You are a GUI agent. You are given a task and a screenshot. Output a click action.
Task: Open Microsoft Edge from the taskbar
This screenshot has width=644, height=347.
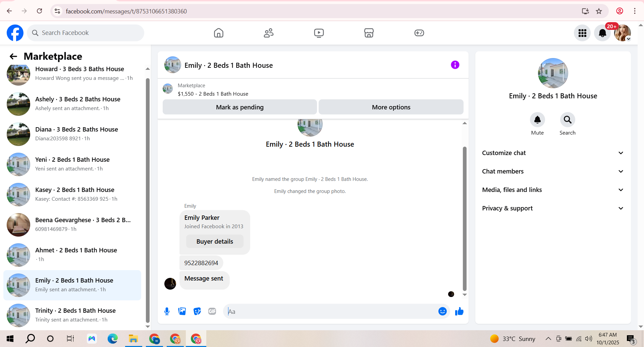(x=112, y=339)
